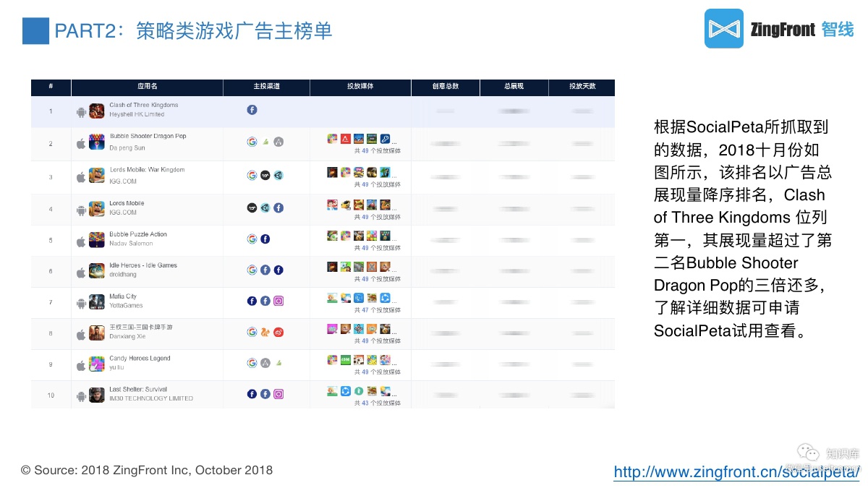This screenshot has width=868, height=488.
Task: Click the Candy Heroes Legend app icon
Action: click(x=97, y=364)
